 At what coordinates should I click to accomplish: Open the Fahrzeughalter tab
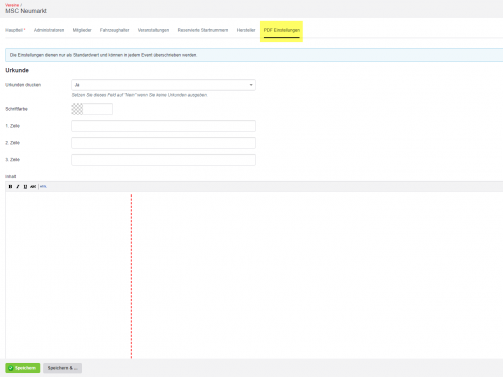[115, 30]
